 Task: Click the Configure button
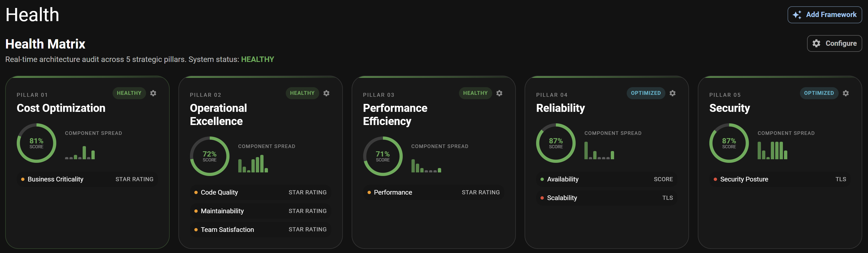(x=835, y=43)
